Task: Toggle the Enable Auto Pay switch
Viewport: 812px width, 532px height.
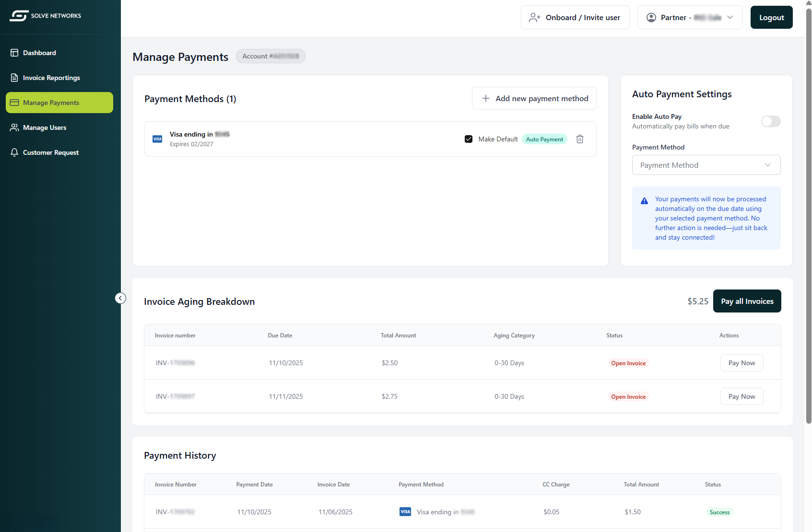Action: click(770, 121)
